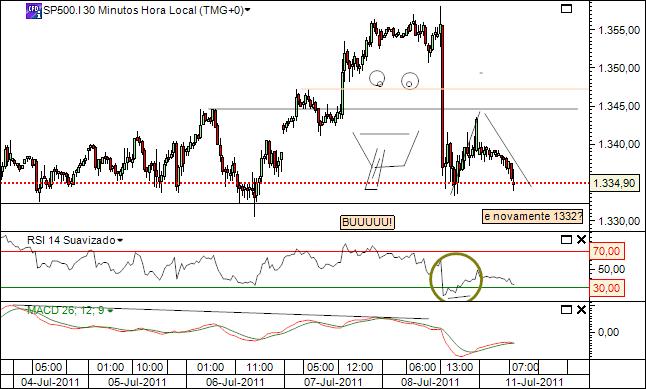Open the SP500.I 30 Minutos chart dropdown
The height and width of the screenshot is (389, 646).
tap(247, 11)
